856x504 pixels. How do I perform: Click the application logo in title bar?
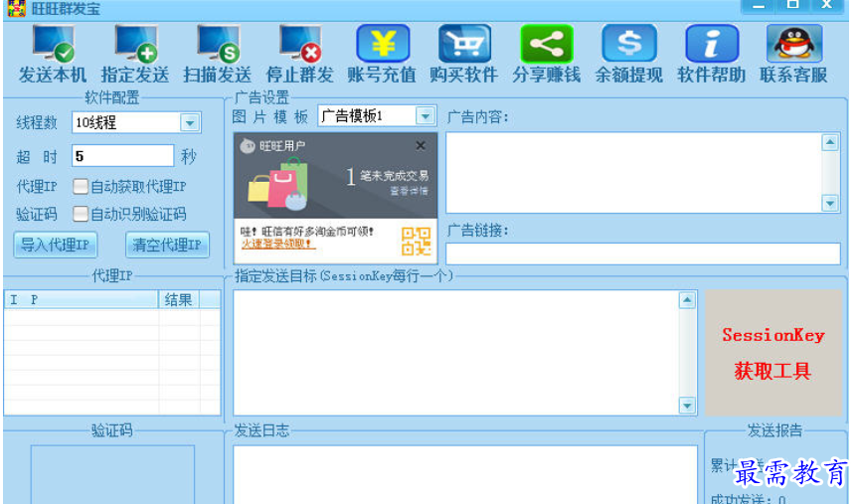(x=16, y=8)
